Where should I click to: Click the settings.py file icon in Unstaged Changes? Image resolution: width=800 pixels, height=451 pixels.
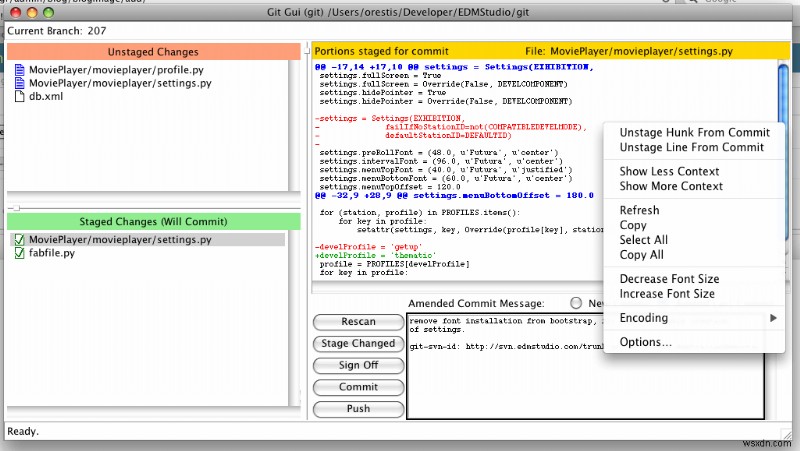click(x=19, y=83)
